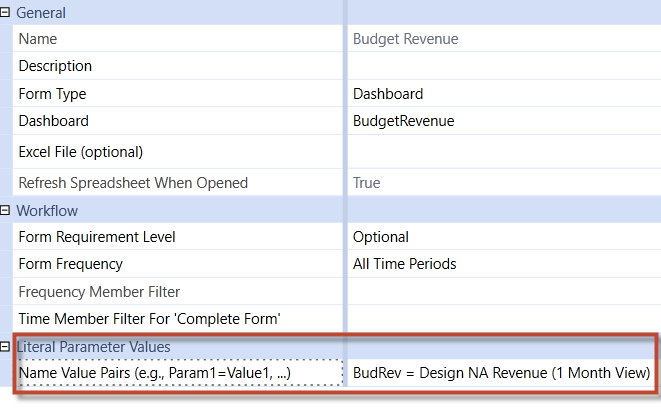Screen dimensions: 661x411
Task: Toggle Refresh Spreadsheet When Opened 'True' value
Action: click(500, 183)
